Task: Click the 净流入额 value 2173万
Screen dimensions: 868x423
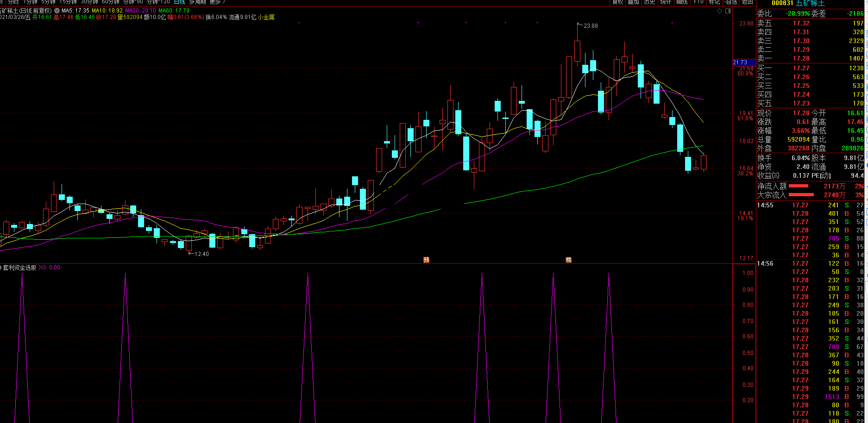Action: [x=835, y=186]
